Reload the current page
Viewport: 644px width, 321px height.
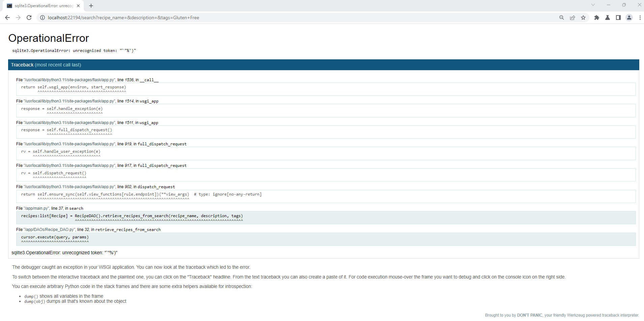pyautogui.click(x=29, y=18)
